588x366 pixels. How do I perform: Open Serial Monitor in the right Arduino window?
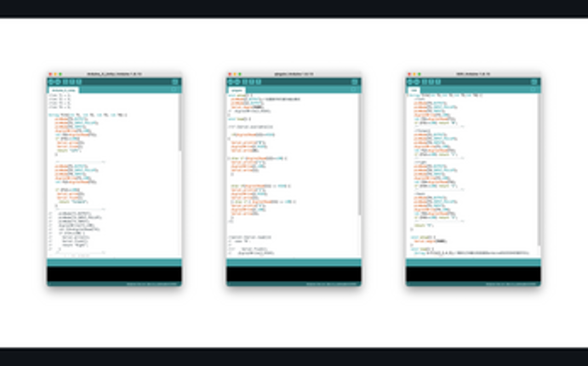(x=534, y=82)
